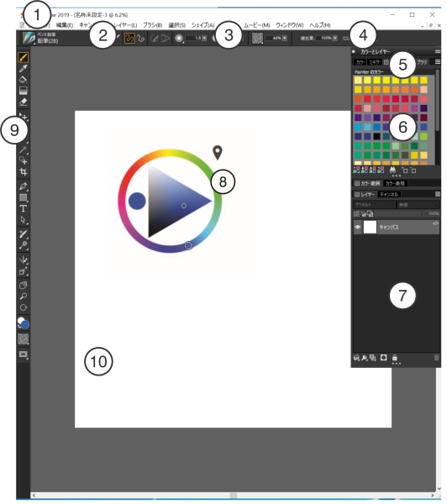Open the paper selector in the toolbox
This screenshot has width=447, height=504.
(24, 339)
